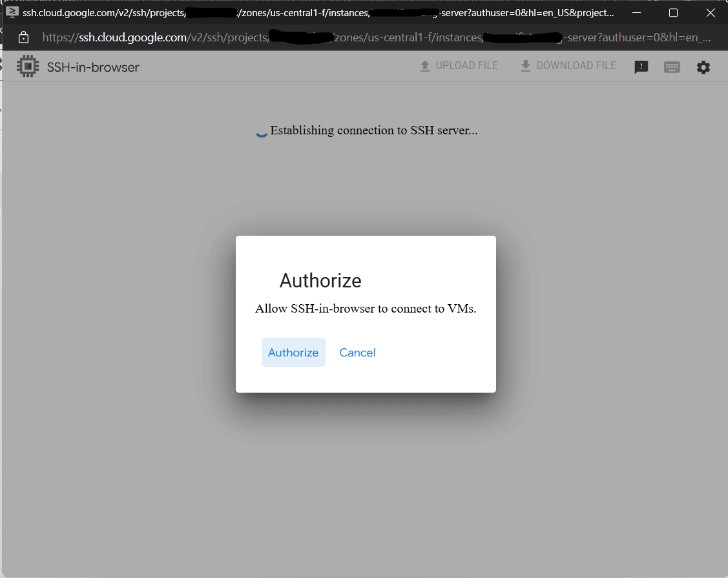
Task: Click the Authorize button in the dialog
Action: point(293,352)
